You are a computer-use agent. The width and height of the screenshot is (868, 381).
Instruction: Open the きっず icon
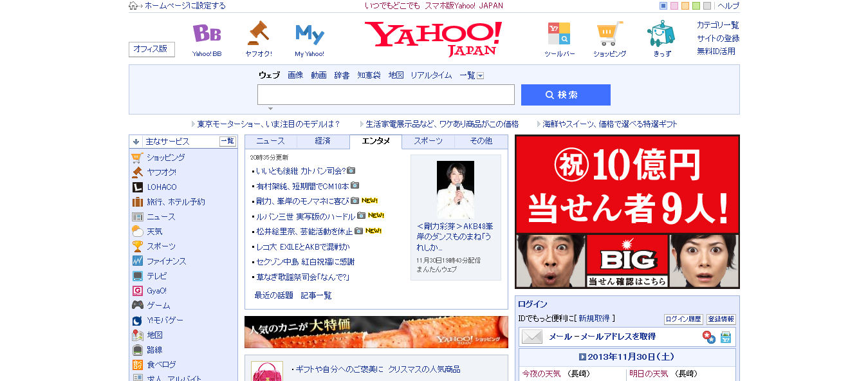661,33
